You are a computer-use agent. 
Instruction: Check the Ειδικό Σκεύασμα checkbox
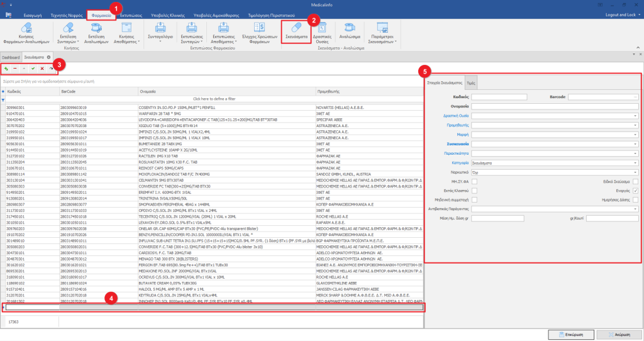636,182
